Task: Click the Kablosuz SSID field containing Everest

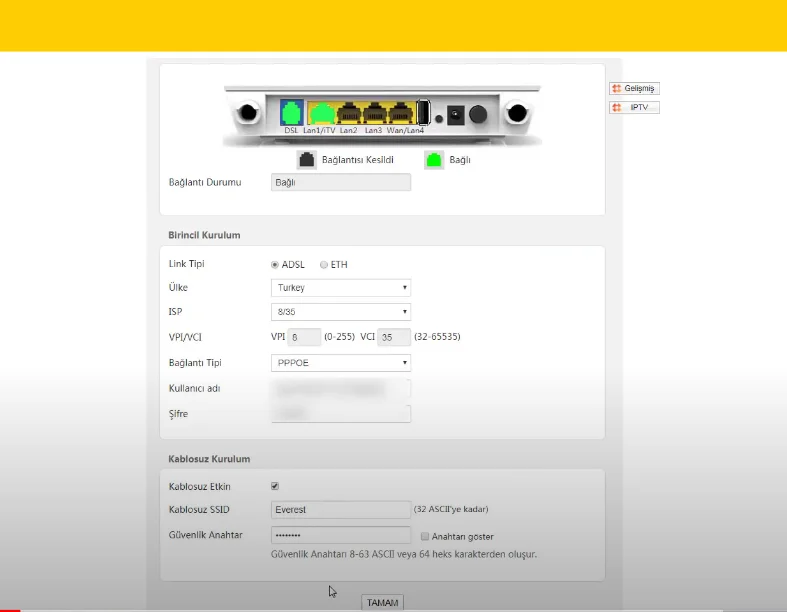Action: pyautogui.click(x=341, y=510)
